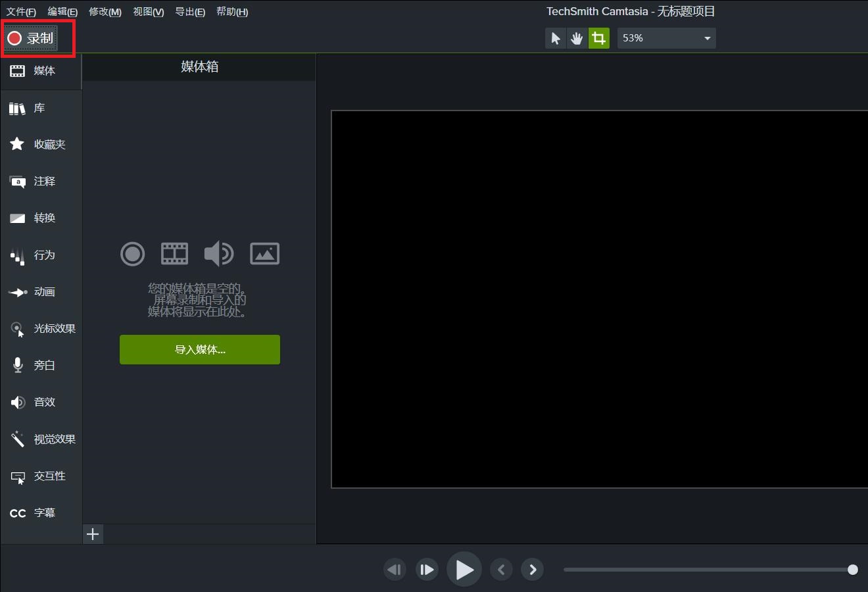The width and height of the screenshot is (868, 592).
Task: Open the 旁白 voice narration tab
Action: (x=41, y=366)
